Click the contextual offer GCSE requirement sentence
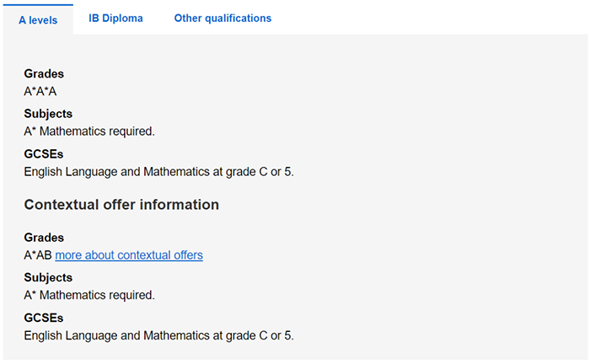This screenshot has height=364, width=590. click(x=158, y=335)
